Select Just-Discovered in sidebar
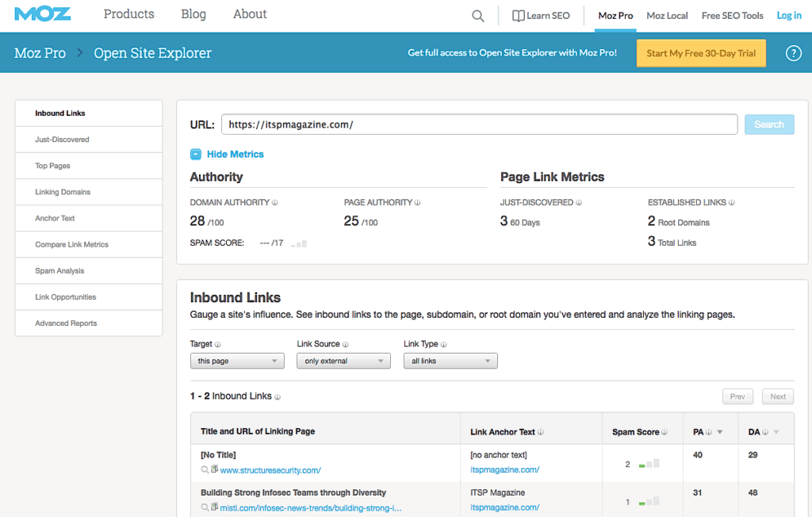 89,140
